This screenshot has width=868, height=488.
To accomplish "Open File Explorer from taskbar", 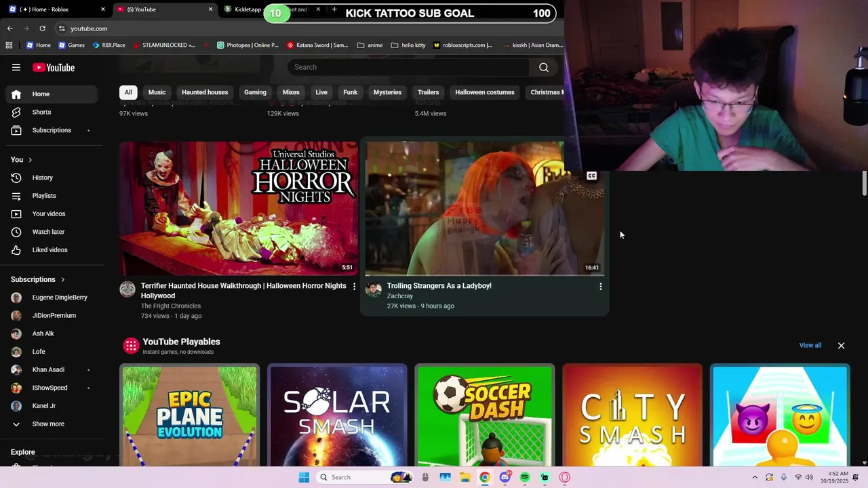I will click(465, 477).
